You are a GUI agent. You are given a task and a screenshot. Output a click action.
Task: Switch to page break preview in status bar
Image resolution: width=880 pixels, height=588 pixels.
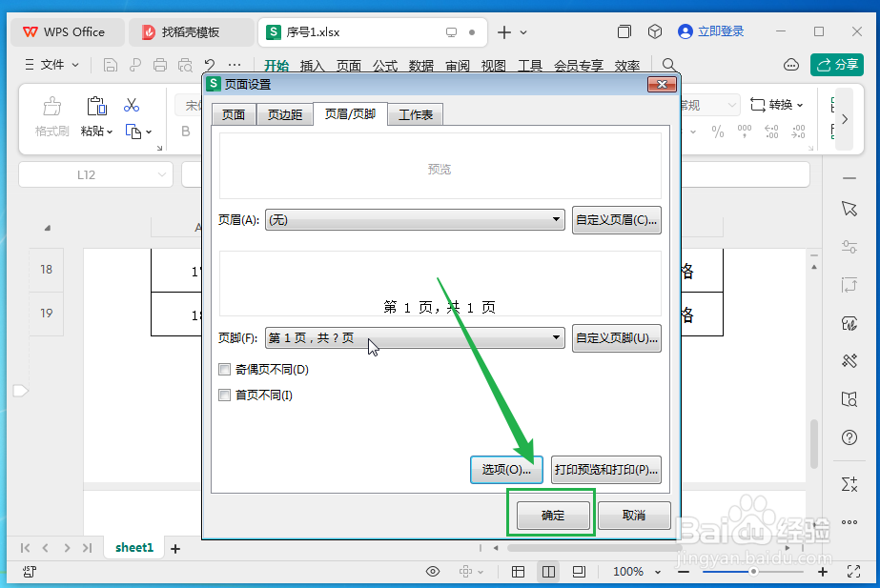tap(578, 571)
